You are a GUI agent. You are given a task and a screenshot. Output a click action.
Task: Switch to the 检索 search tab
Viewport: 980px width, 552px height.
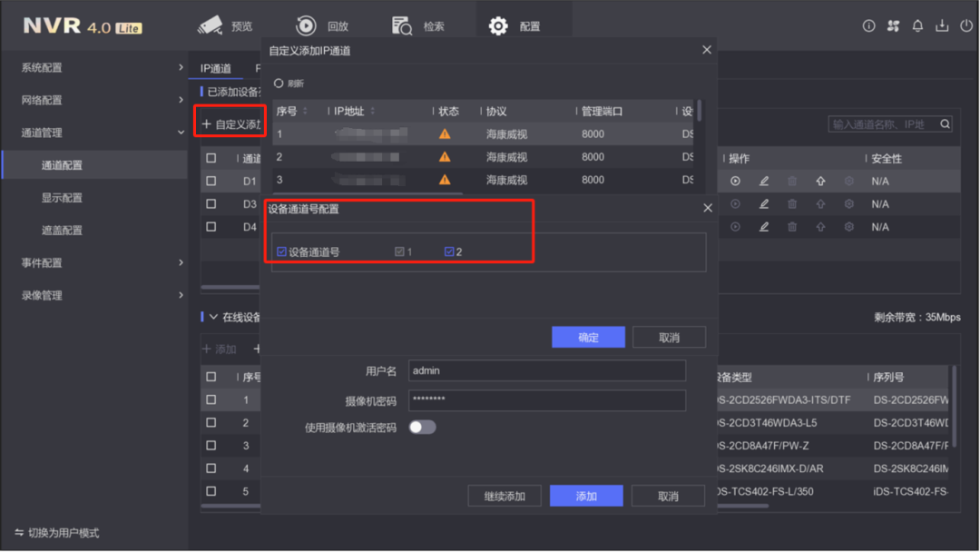pyautogui.click(x=417, y=26)
